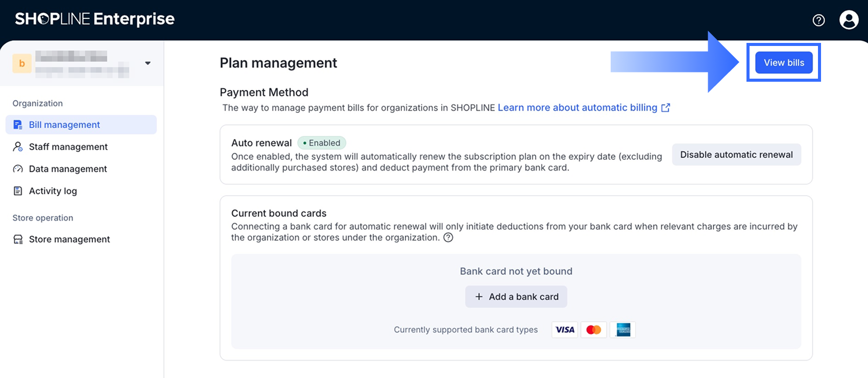Open the user account profile icon

coord(849,20)
